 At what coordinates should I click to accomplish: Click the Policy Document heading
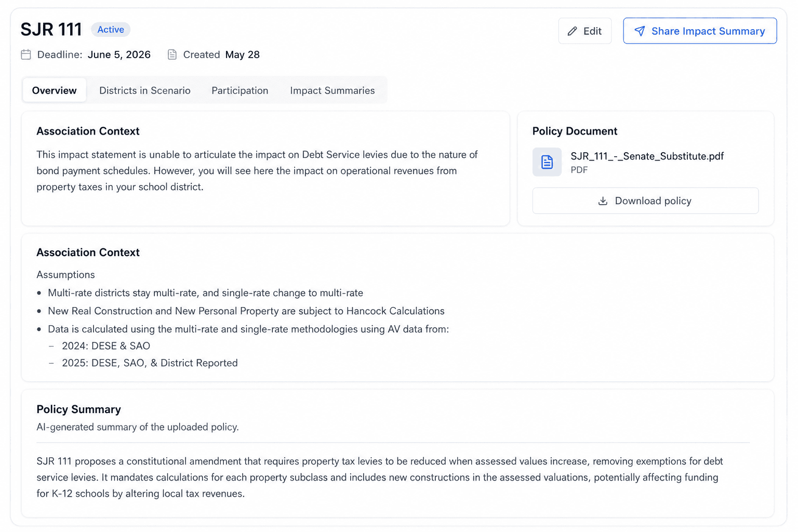click(x=575, y=131)
